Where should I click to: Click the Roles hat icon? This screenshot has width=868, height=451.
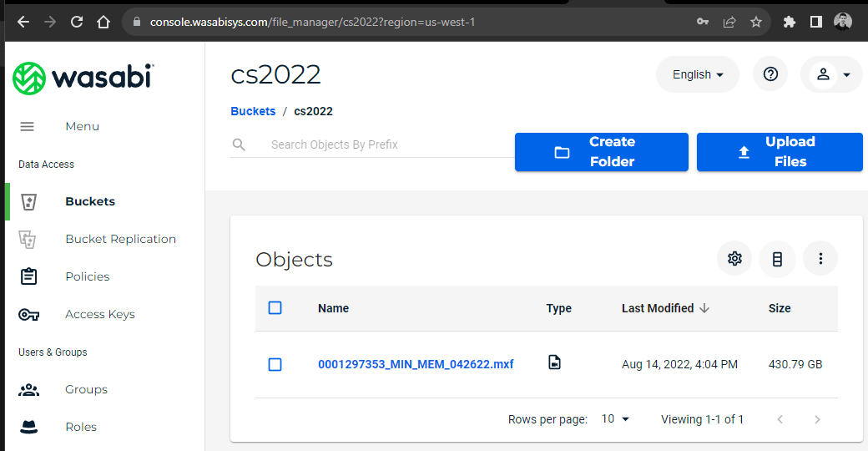pos(28,427)
